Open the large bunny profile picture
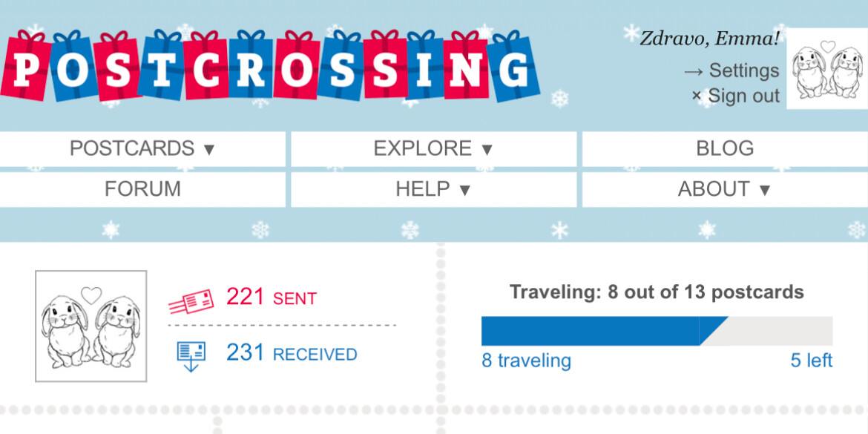Viewport: 868px width, 434px height. tap(91, 326)
